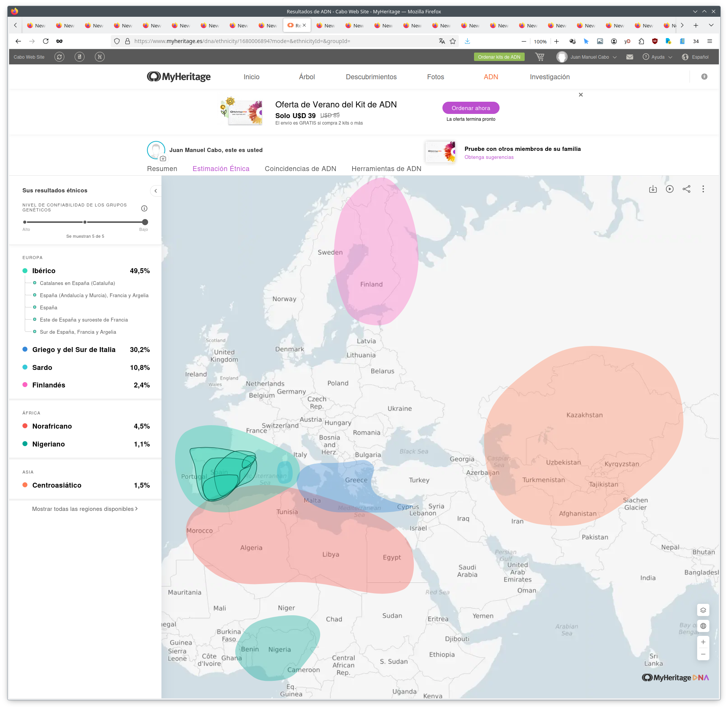Select the Nigeriano ethnicity

[86, 444]
